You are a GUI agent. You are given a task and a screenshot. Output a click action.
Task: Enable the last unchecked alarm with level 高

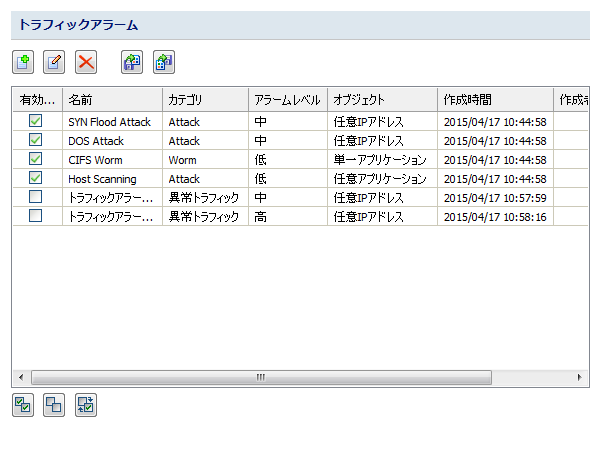pyautogui.click(x=36, y=216)
